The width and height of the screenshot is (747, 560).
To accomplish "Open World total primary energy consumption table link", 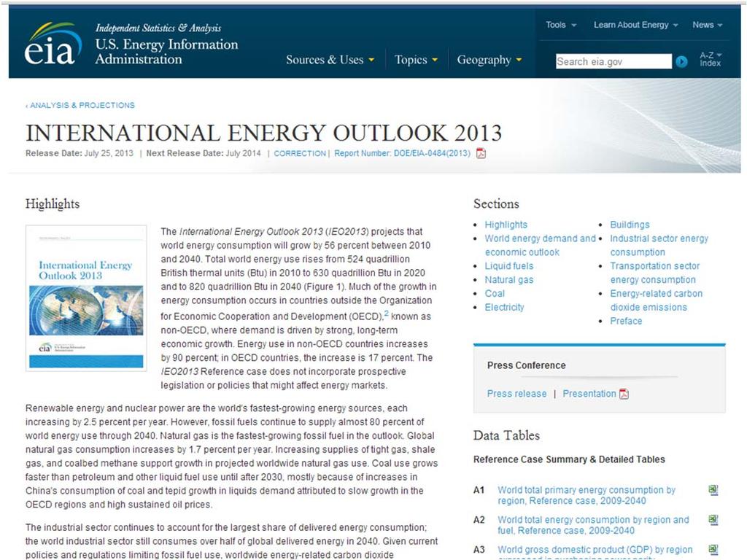I will tap(587, 495).
